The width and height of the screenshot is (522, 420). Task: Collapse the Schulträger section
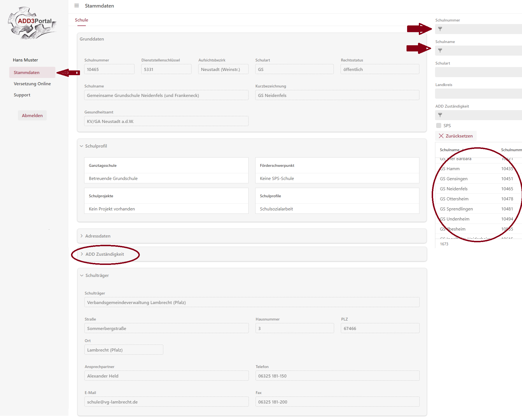point(82,276)
